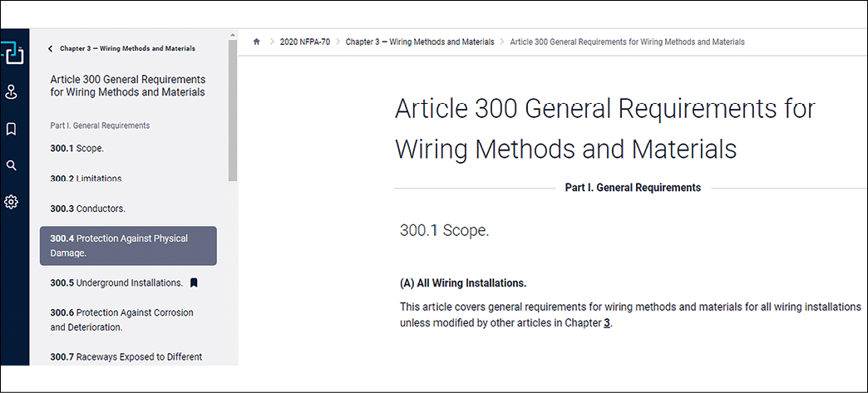
Task: Select 300.2 Limitations in sidebar list
Action: coord(86,179)
